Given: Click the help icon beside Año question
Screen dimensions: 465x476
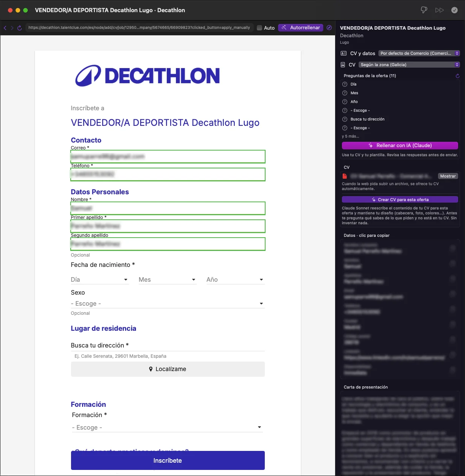Looking at the screenshot, I should tap(345, 102).
